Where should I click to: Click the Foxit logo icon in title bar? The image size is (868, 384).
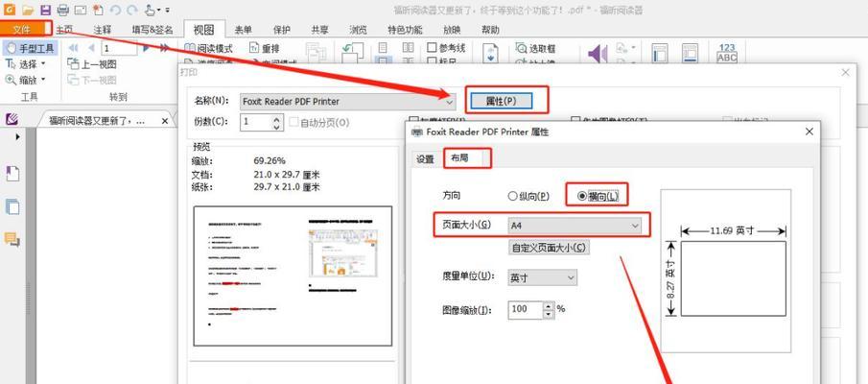coord(11,10)
